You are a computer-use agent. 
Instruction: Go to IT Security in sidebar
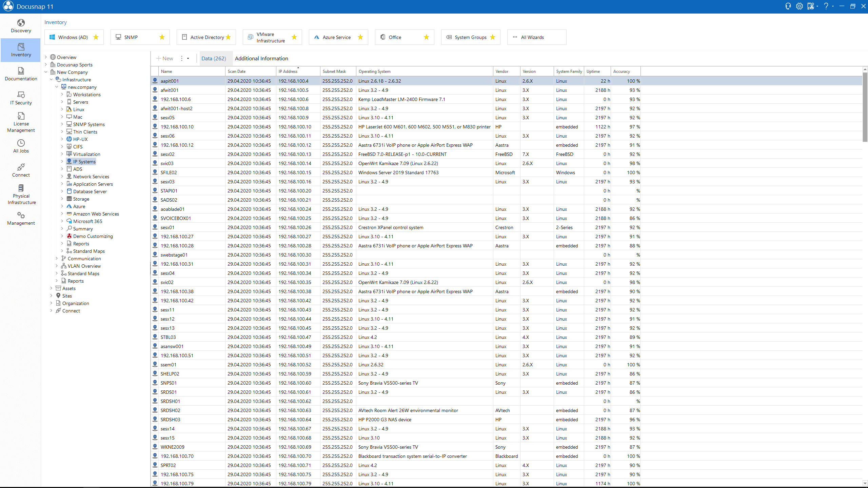21,98
